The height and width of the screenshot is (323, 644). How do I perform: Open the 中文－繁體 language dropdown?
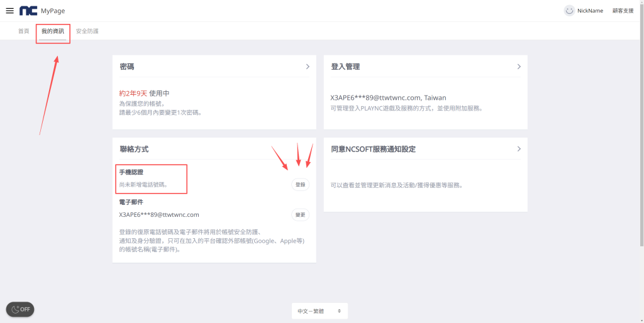pos(319,311)
